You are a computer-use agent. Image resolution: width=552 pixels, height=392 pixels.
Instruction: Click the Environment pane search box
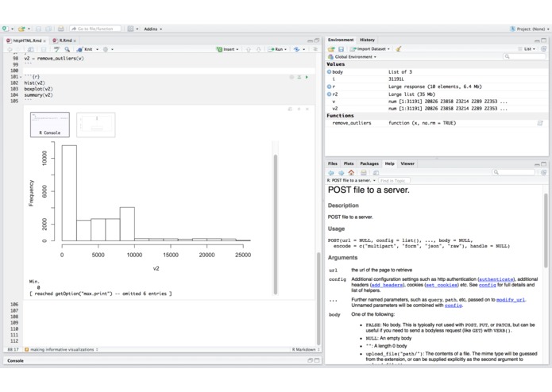click(x=524, y=56)
